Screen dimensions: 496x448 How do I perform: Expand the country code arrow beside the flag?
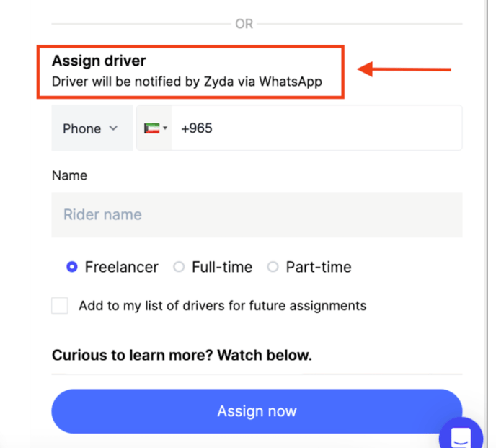[165, 128]
